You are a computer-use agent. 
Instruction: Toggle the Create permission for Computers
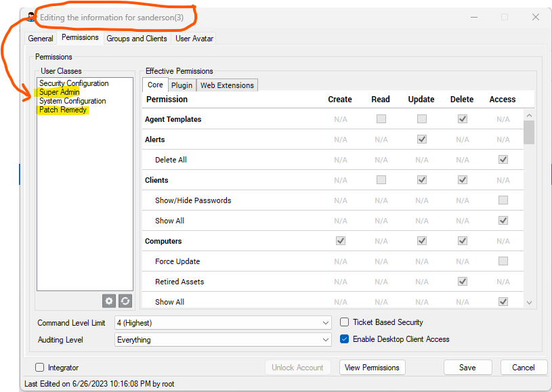(x=340, y=240)
